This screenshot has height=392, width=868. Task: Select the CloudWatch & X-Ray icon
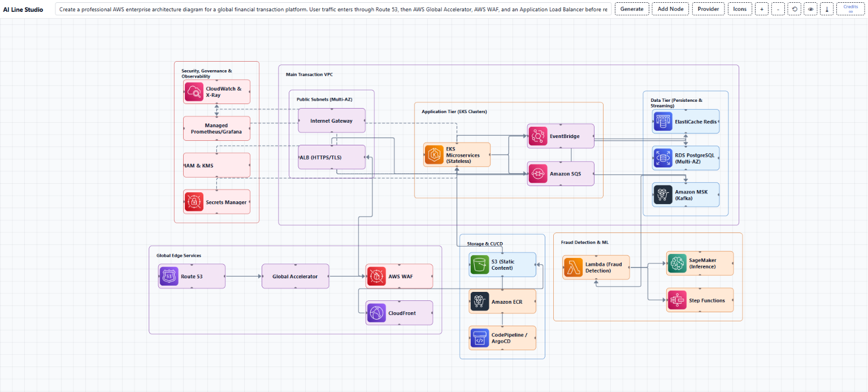pos(194,92)
